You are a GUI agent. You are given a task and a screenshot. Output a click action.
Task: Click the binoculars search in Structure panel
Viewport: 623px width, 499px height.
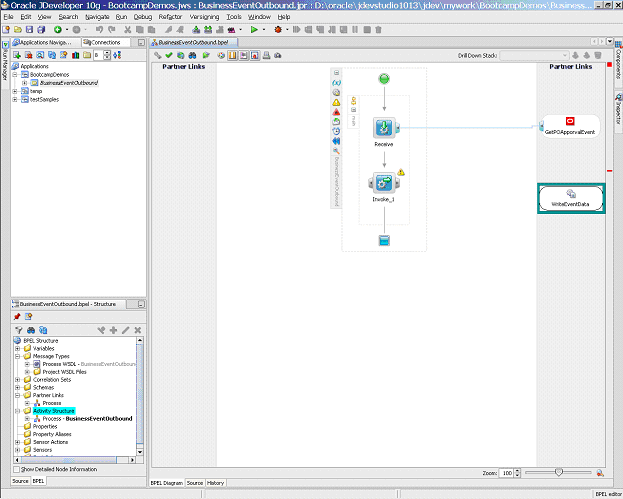[x=31, y=330]
